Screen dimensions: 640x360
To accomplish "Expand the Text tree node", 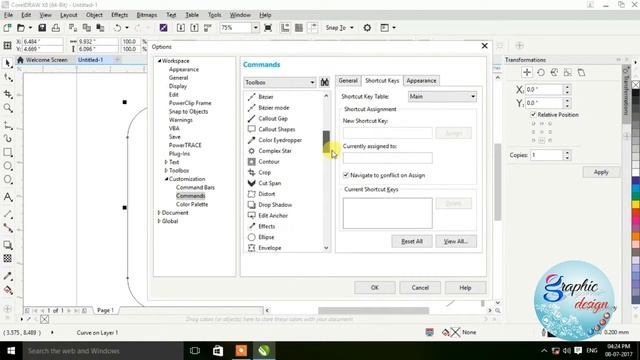I will click(166, 162).
